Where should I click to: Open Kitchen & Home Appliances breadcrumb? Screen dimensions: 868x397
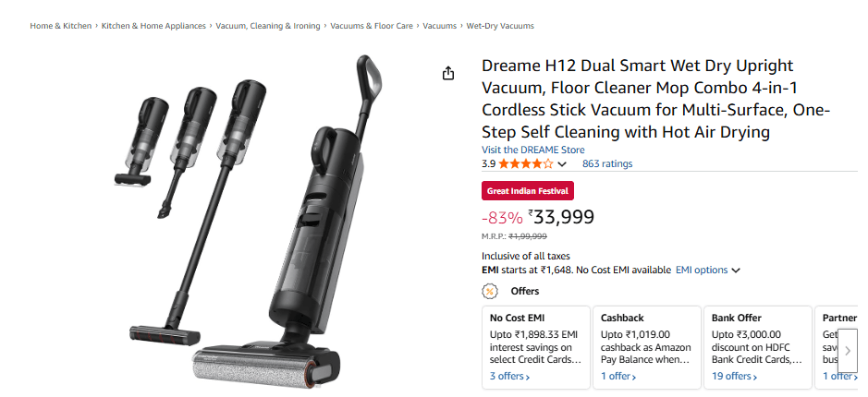click(x=153, y=26)
